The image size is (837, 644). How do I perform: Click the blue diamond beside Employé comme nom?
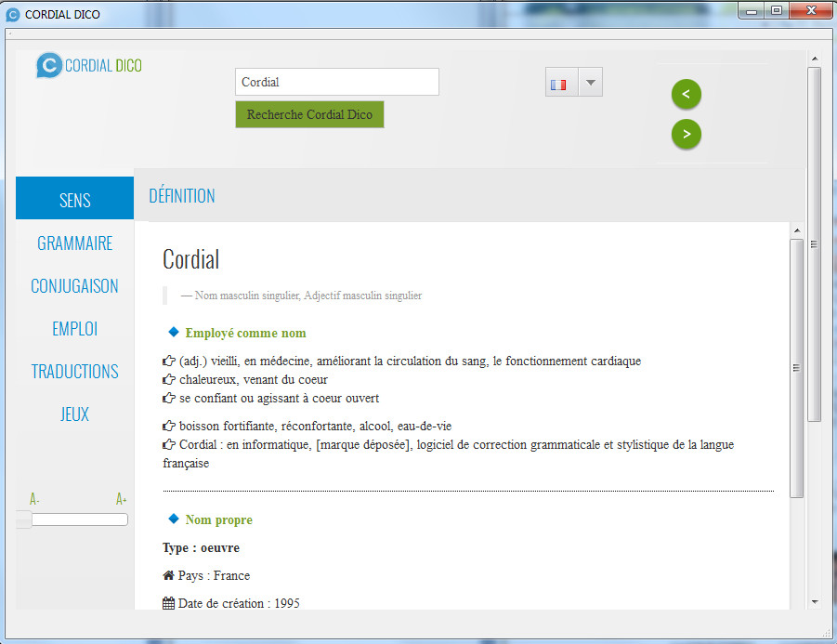tap(174, 332)
